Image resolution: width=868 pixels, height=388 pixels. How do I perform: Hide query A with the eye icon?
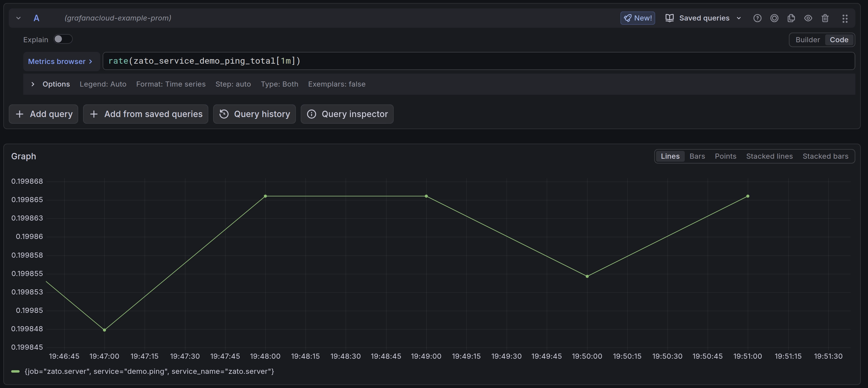click(808, 18)
